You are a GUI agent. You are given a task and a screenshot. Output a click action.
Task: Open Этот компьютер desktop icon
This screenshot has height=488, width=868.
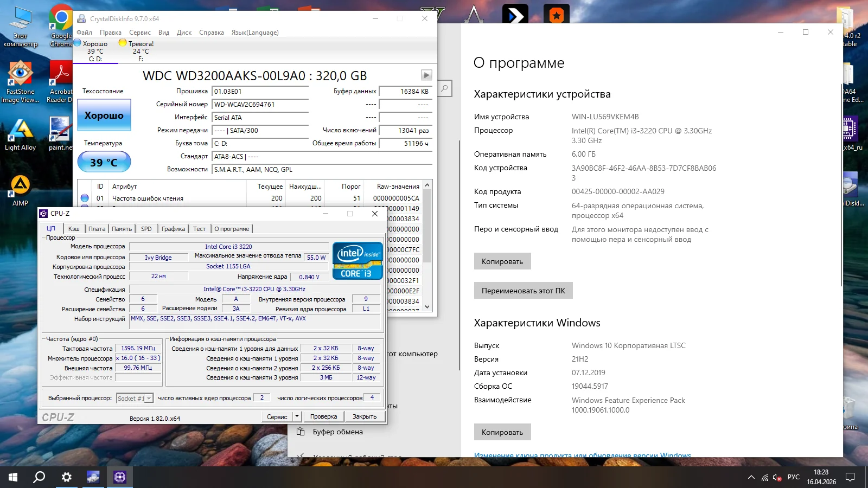point(20,27)
